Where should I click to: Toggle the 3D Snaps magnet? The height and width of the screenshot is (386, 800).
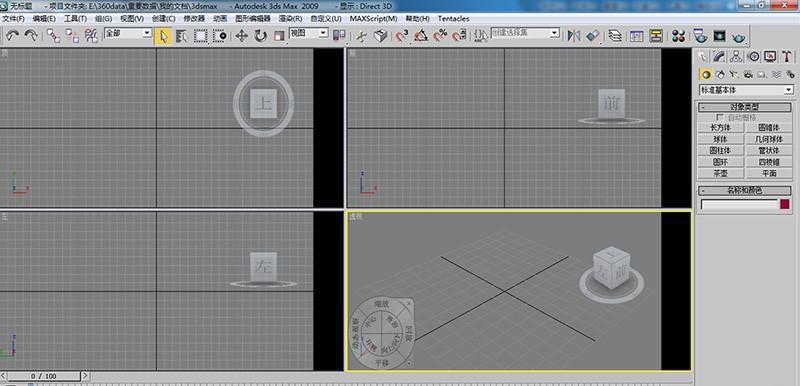pos(402,36)
